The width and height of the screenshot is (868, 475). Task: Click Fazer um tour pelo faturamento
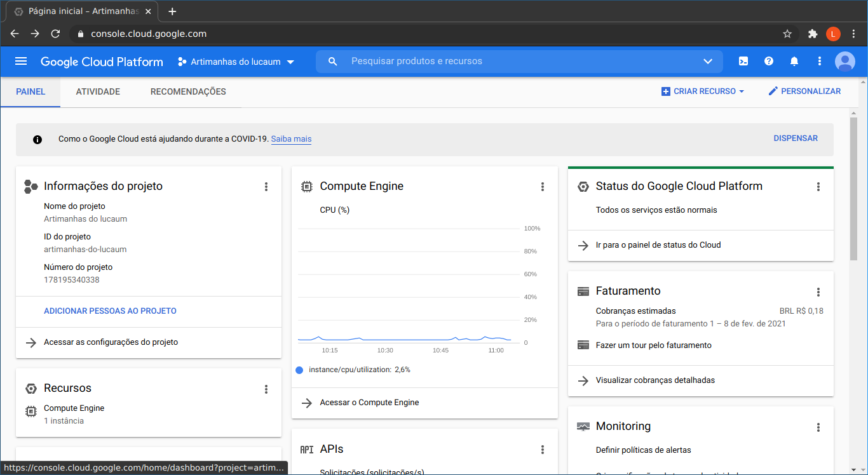point(653,345)
